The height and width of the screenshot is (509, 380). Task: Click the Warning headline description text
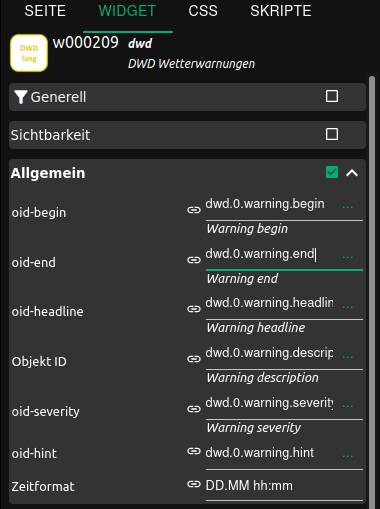256,328
